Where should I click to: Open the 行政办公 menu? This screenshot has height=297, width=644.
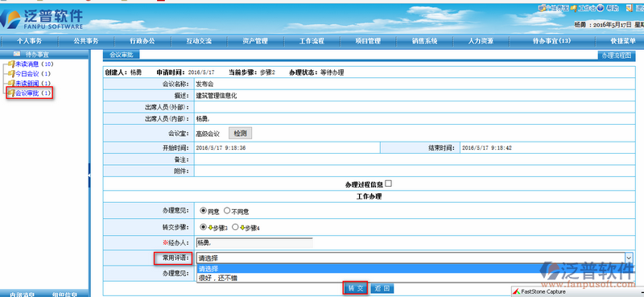click(142, 41)
